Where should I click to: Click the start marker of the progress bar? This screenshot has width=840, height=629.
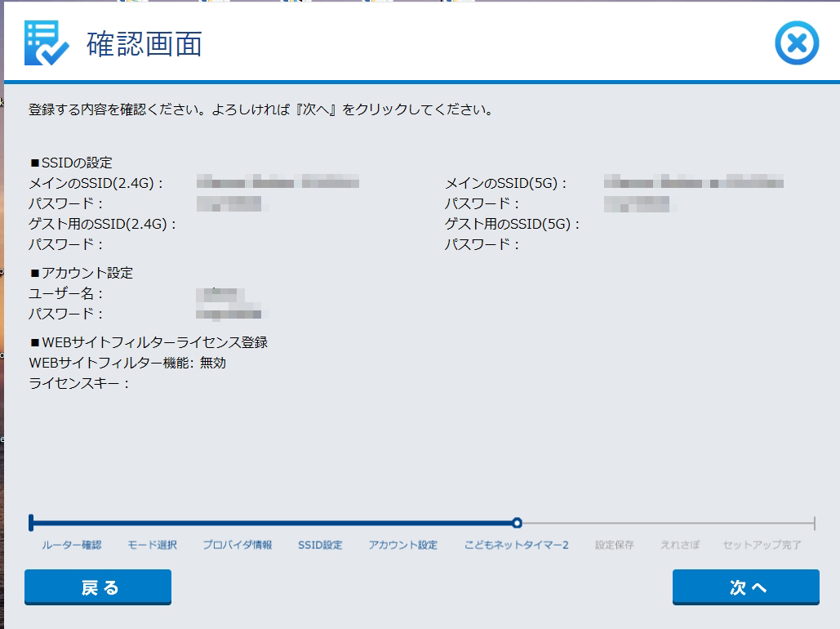point(31,523)
